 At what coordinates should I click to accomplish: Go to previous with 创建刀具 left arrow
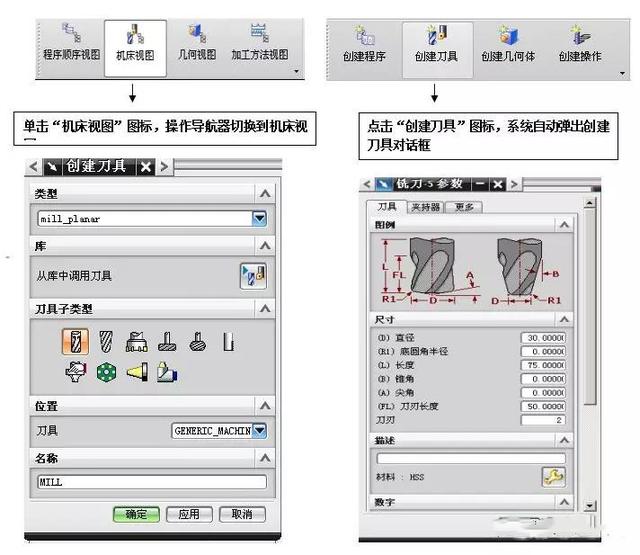[33, 166]
